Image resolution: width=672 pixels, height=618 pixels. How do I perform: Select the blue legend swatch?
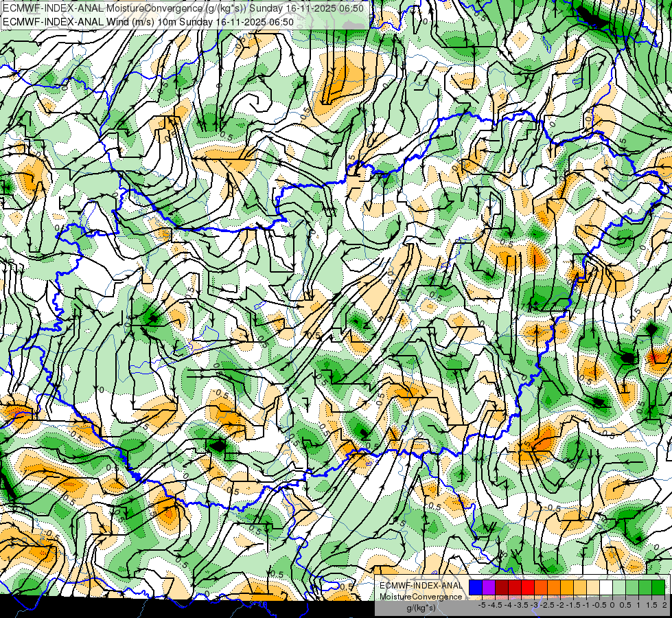476,587
